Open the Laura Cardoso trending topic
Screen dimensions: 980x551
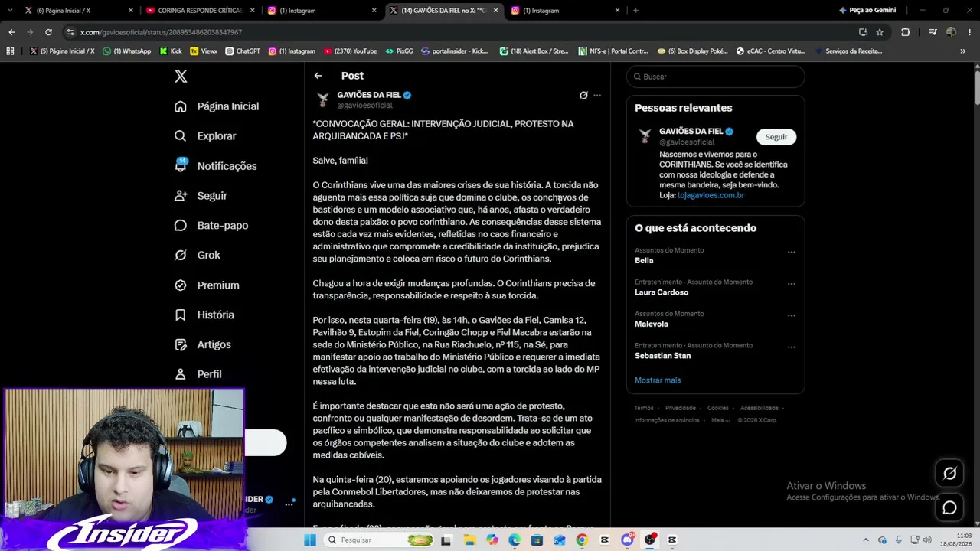pos(661,292)
